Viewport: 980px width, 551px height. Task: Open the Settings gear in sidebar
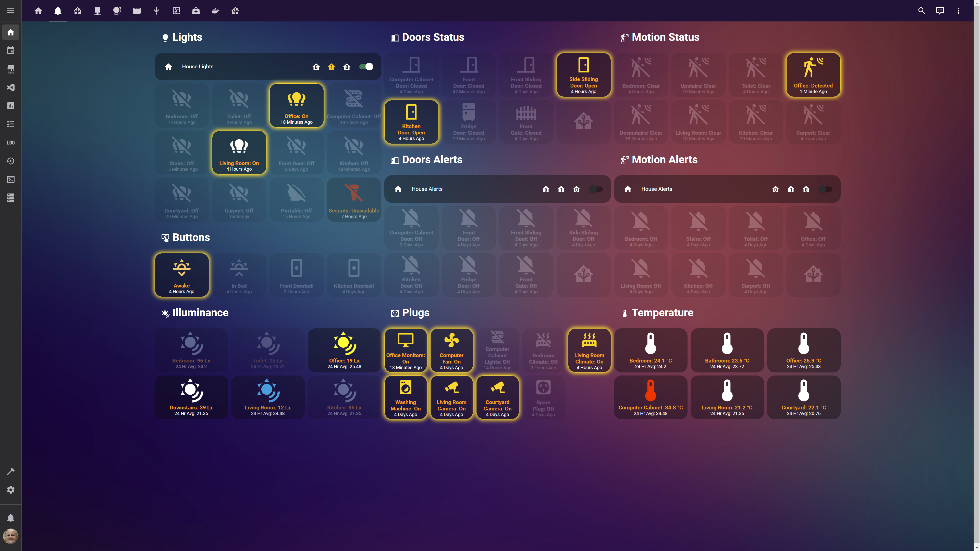pos(11,490)
